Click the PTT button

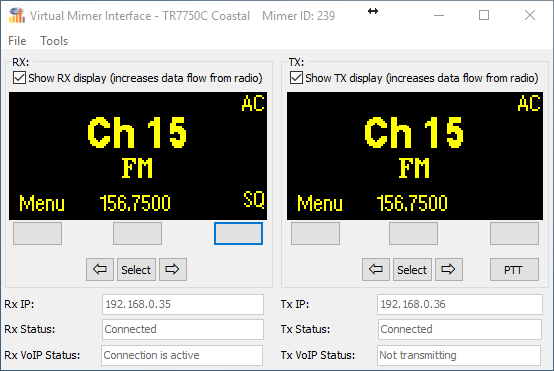[x=514, y=270]
